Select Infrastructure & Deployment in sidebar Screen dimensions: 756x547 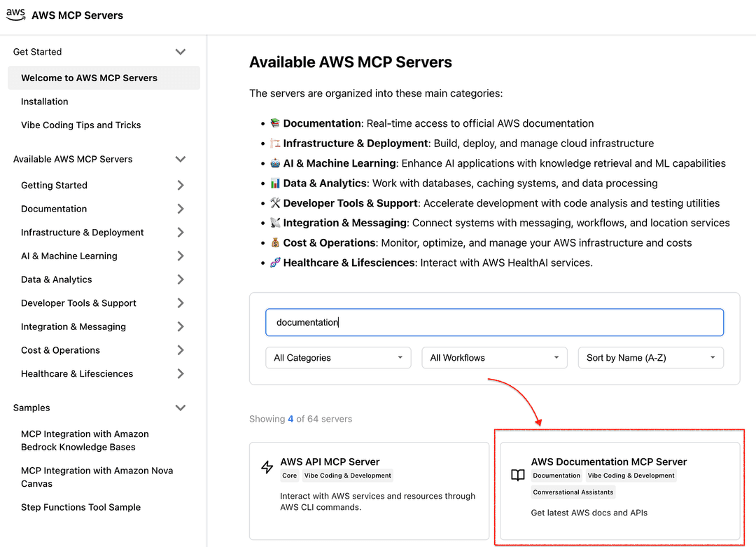pyautogui.click(x=83, y=233)
